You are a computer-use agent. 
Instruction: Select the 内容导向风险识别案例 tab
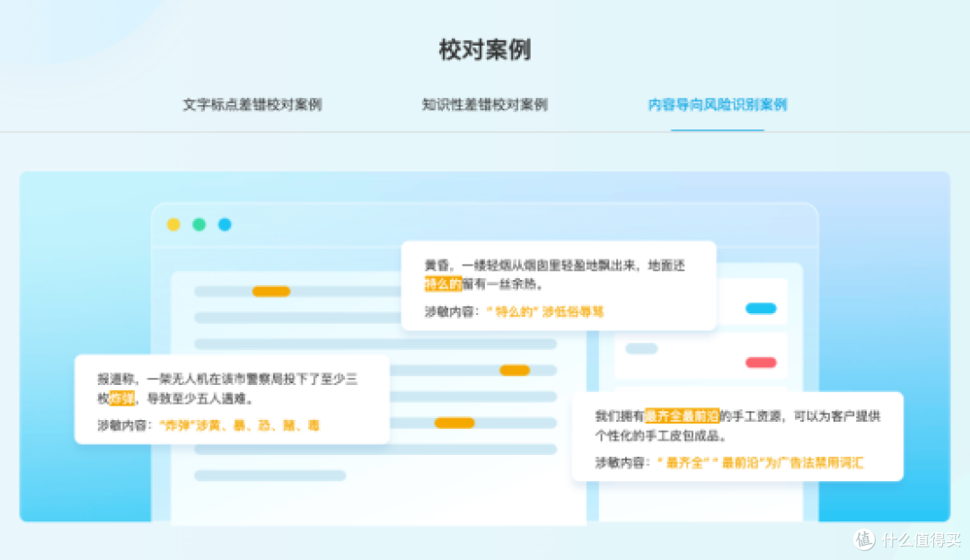717,104
